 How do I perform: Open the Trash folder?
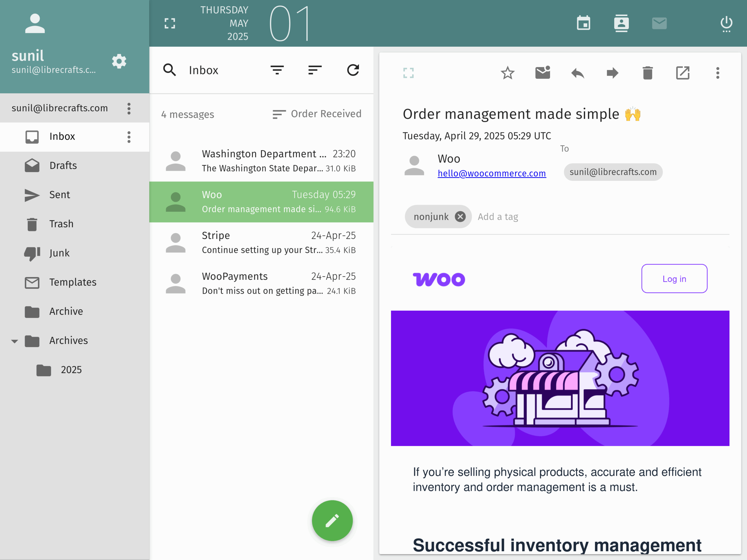coord(75,224)
